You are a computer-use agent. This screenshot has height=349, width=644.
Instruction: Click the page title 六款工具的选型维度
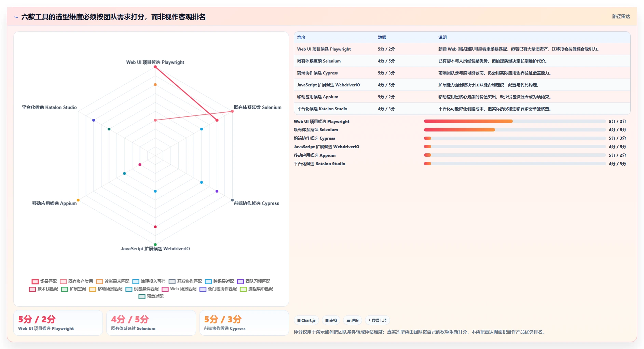pos(113,17)
